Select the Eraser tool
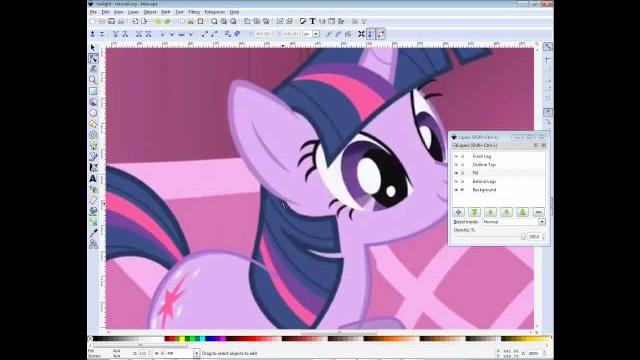This screenshot has height=360, width=640. click(x=93, y=200)
